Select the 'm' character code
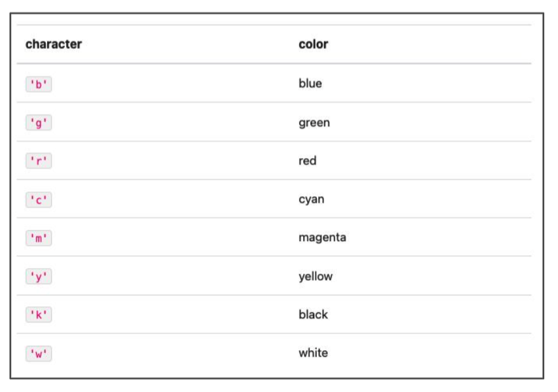 point(39,238)
